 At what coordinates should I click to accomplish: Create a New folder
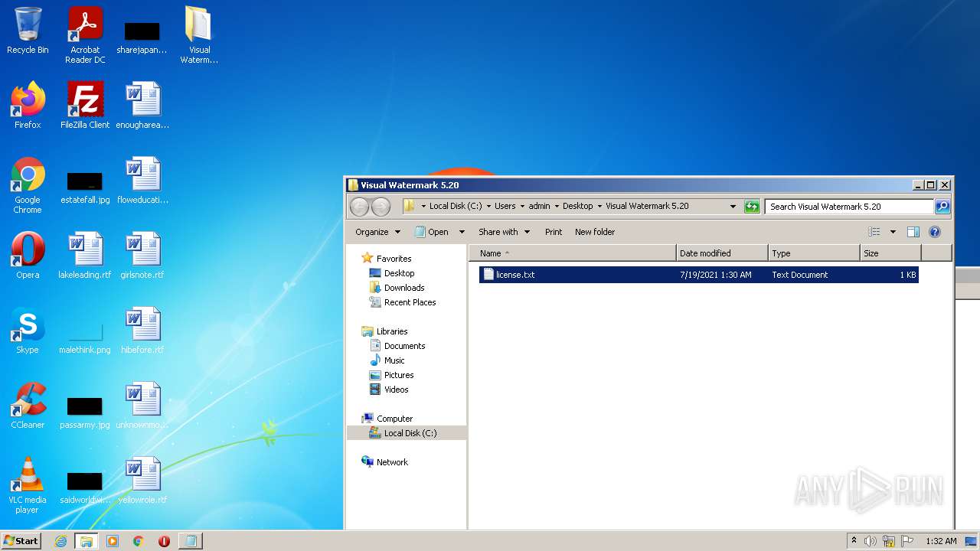pos(595,232)
